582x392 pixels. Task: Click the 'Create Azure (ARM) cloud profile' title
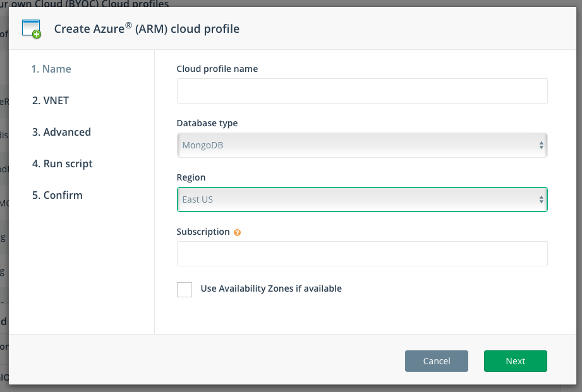tap(147, 28)
